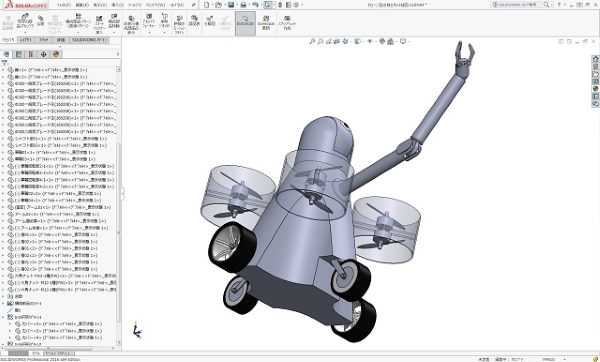Open the File menu in the menu bar
The image size is (600, 362).
[x=64, y=5]
